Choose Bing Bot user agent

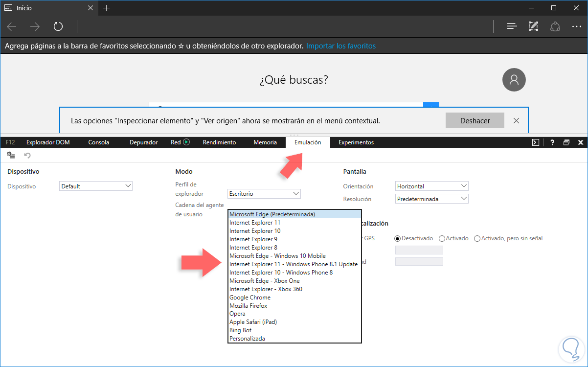click(294, 330)
